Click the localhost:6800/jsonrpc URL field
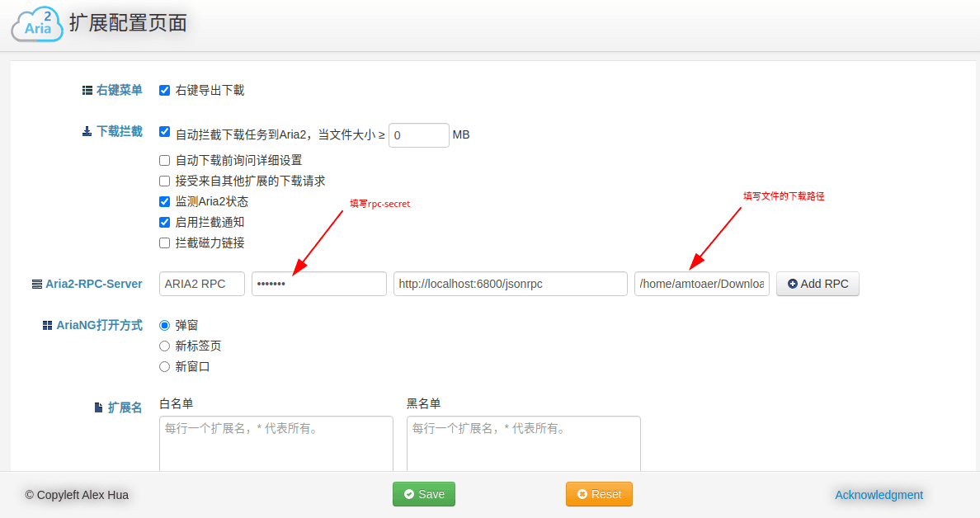The height and width of the screenshot is (518, 980). point(511,284)
